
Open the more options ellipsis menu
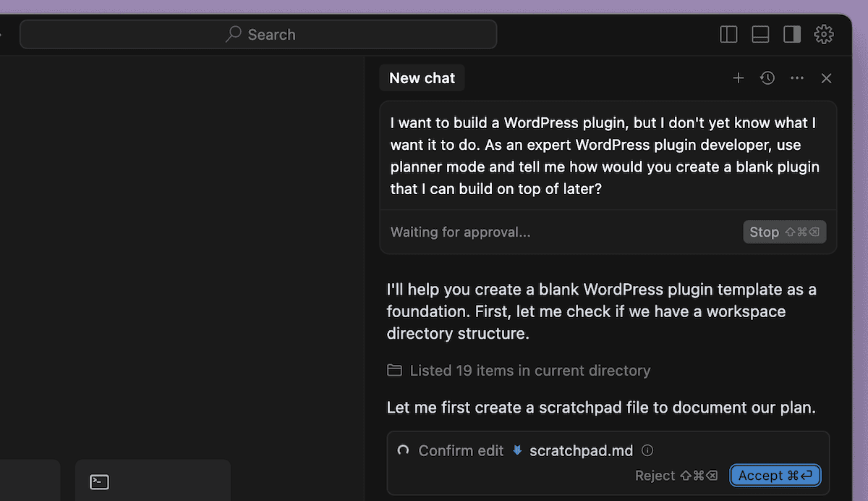797,78
